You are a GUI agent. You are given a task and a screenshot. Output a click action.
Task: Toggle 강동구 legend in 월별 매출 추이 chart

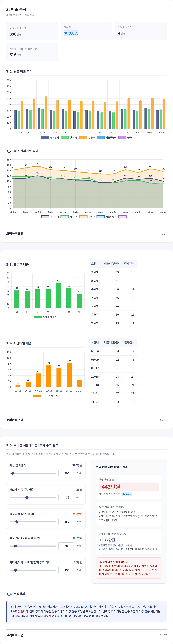click(x=87, y=137)
